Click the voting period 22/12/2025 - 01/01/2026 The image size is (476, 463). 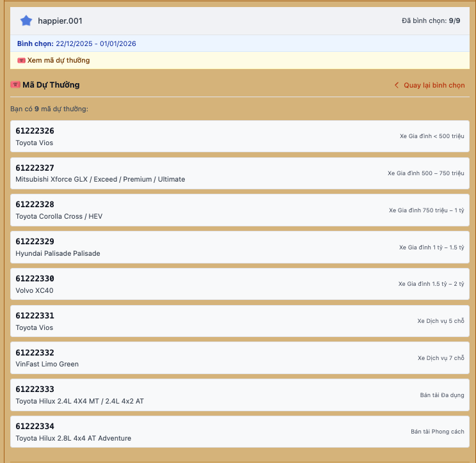click(x=96, y=43)
